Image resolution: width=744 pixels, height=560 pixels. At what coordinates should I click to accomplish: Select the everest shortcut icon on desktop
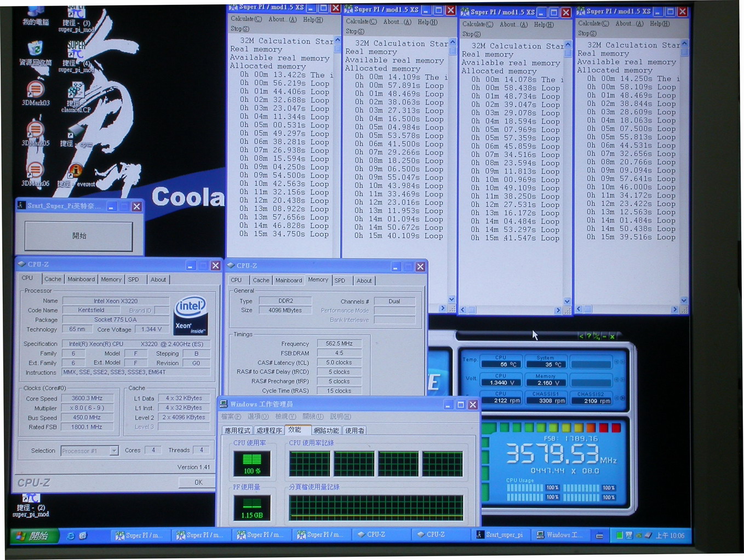[76, 176]
